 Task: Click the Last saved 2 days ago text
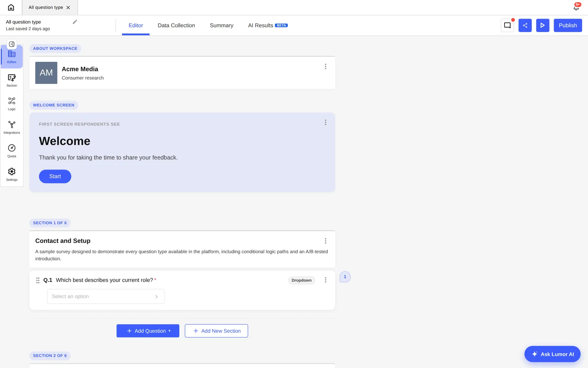point(28,29)
